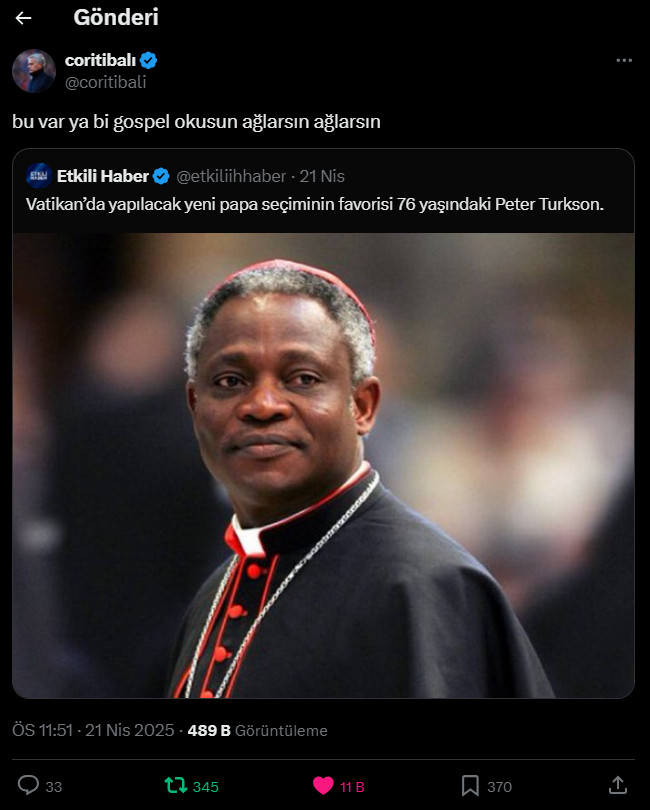This screenshot has height=810, width=650.
Task: Unlike the post via the pink heart
Action: 323,786
